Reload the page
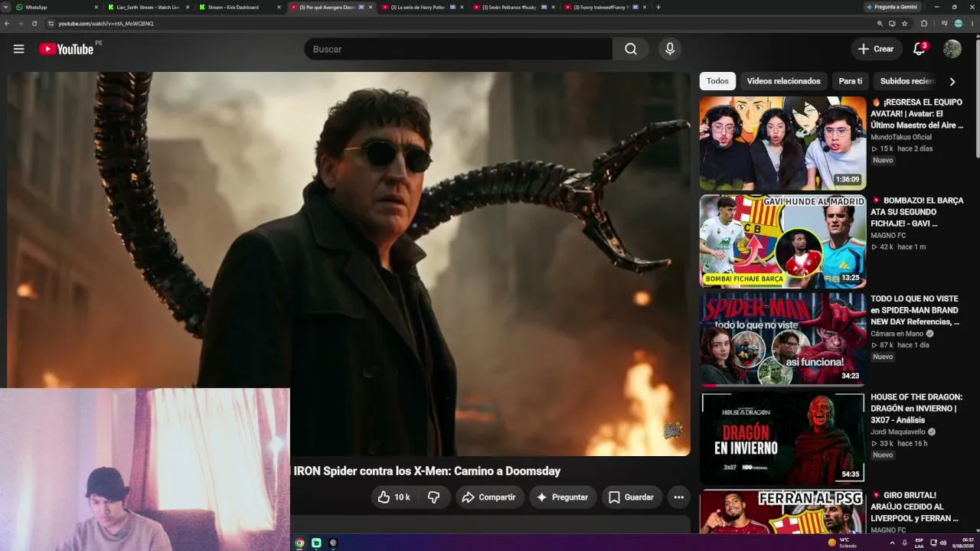Screen dimensions: 980x551 (x=34, y=24)
